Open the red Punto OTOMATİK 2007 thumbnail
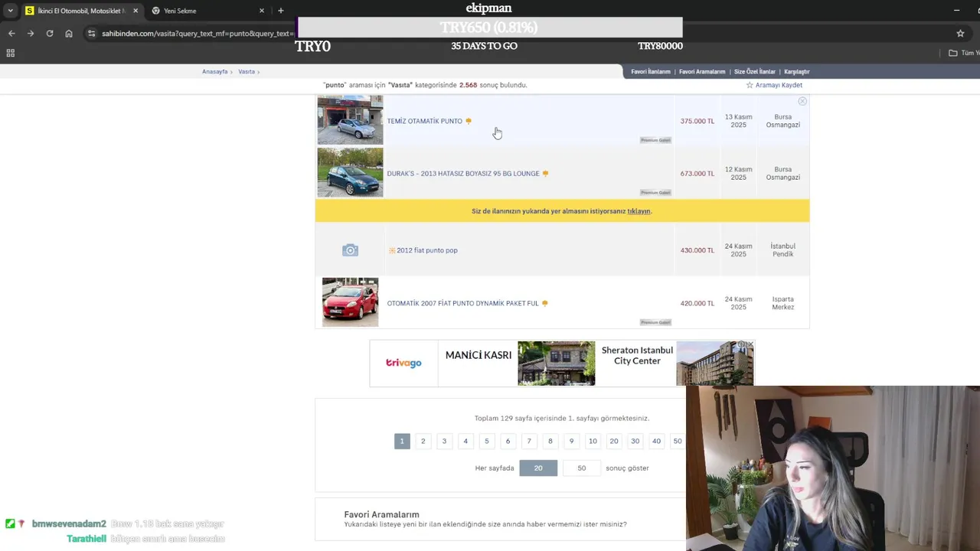Image resolution: width=980 pixels, height=551 pixels. click(350, 302)
